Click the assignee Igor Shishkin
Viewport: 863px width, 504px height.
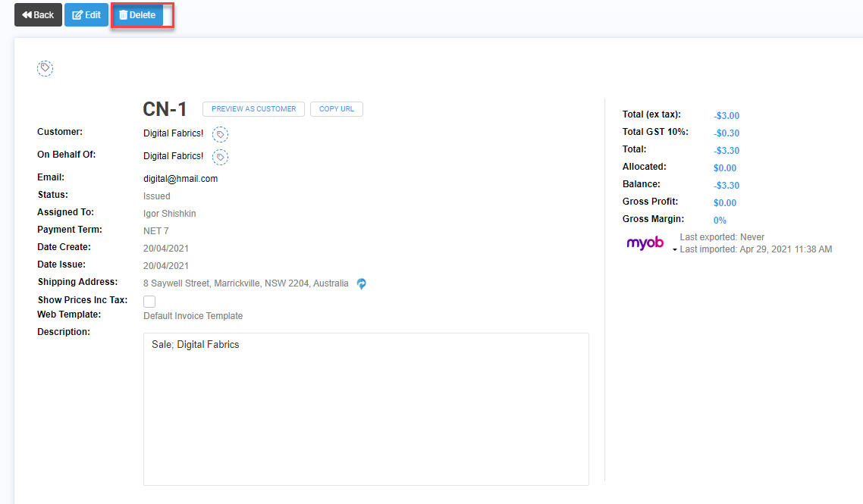[x=170, y=214]
